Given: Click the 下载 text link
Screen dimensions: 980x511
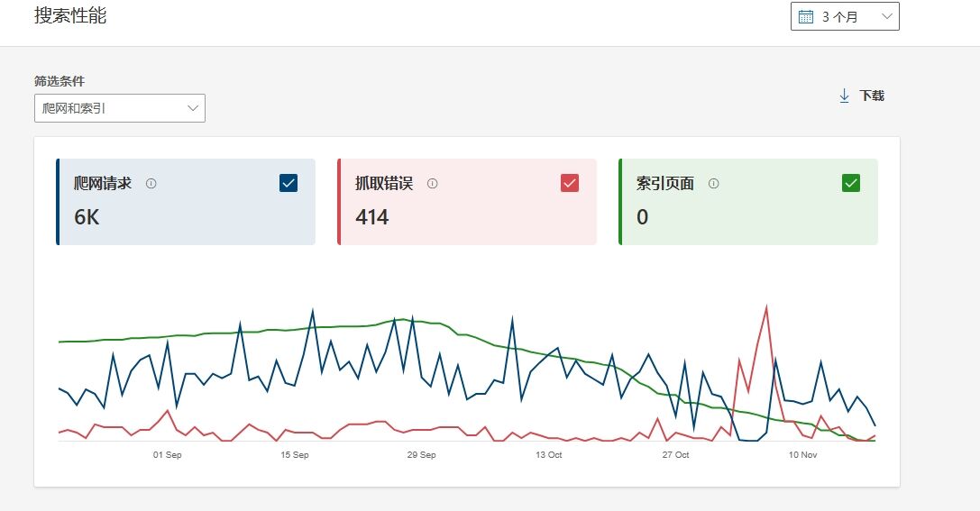Looking at the screenshot, I should coord(872,96).
